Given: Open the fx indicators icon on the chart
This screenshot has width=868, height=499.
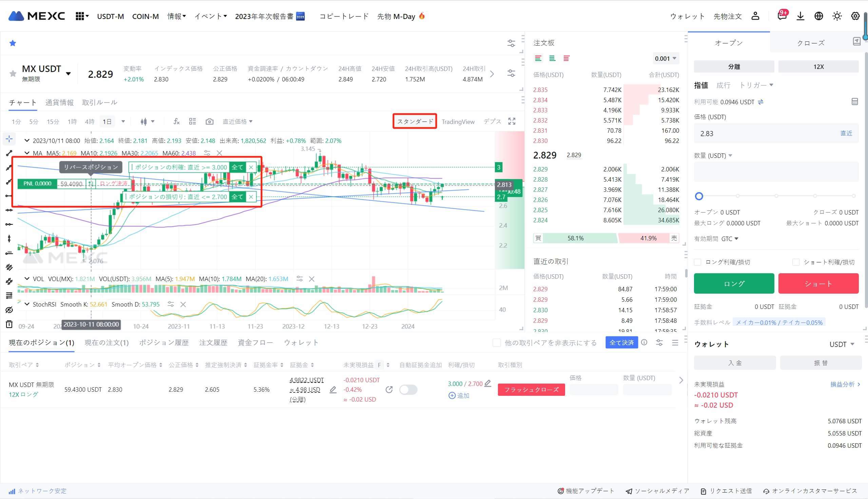Looking at the screenshot, I should [x=176, y=121].
